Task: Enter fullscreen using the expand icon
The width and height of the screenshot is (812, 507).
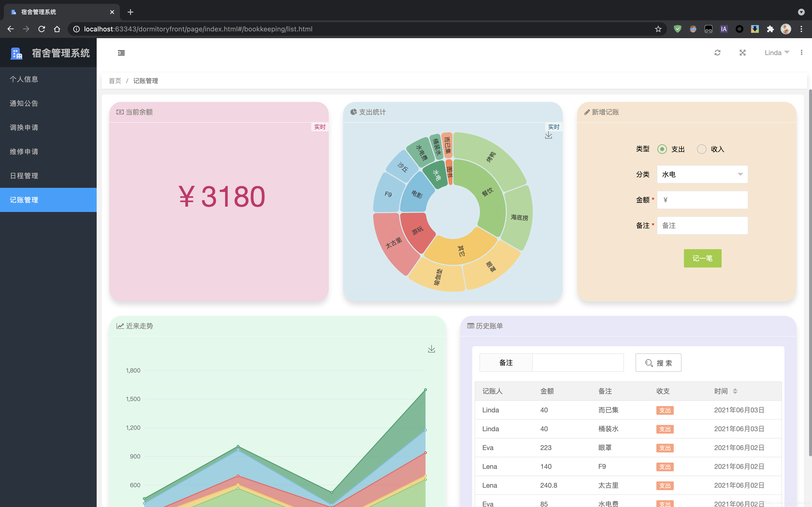Action: pos(742,53)
